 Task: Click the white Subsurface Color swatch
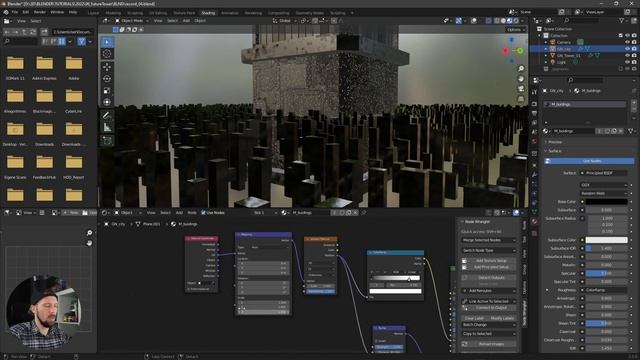click(x=606, y=240)
